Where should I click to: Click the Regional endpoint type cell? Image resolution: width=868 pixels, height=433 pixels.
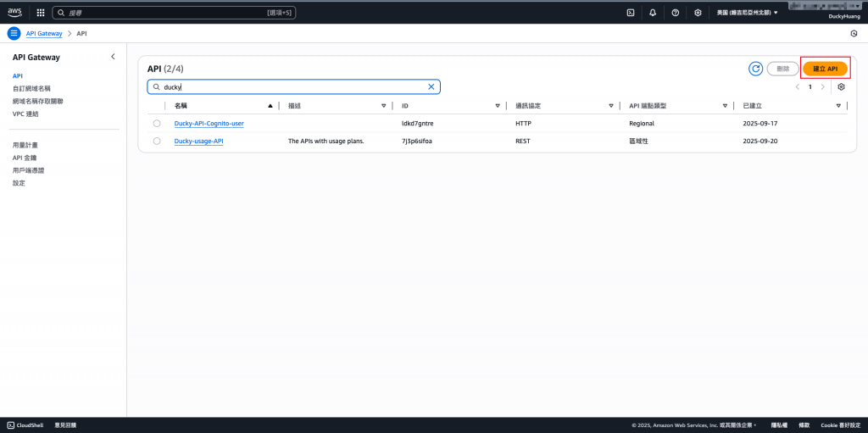point(642,124)
